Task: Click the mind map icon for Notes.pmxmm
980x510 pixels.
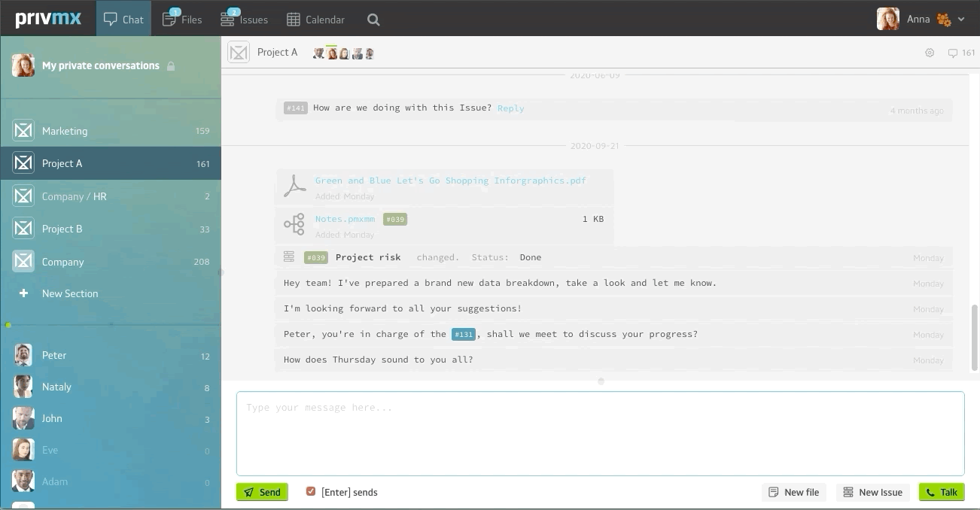Action: pos(294,224)
